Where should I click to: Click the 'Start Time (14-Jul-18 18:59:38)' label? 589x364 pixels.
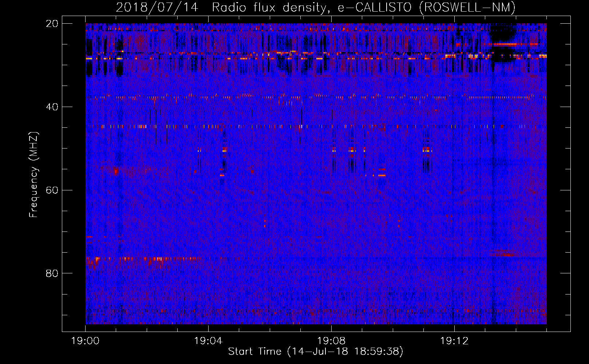click(316, 352)
